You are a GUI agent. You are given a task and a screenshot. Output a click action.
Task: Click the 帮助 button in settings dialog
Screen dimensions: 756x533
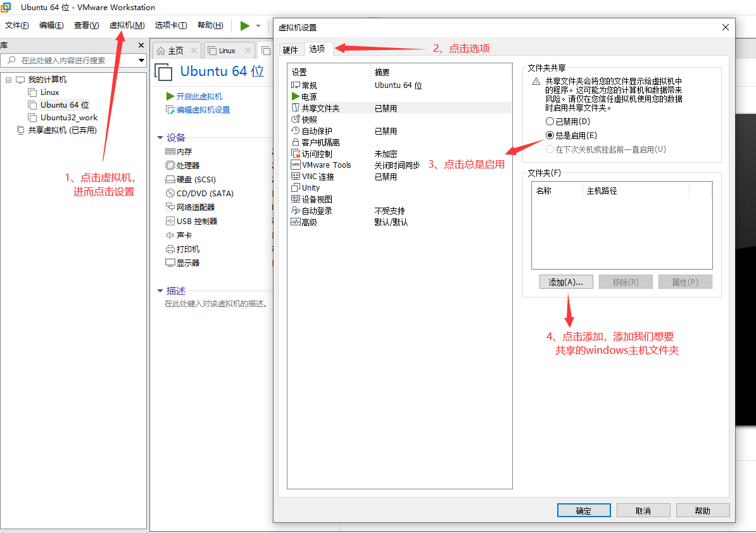(702, 510)
